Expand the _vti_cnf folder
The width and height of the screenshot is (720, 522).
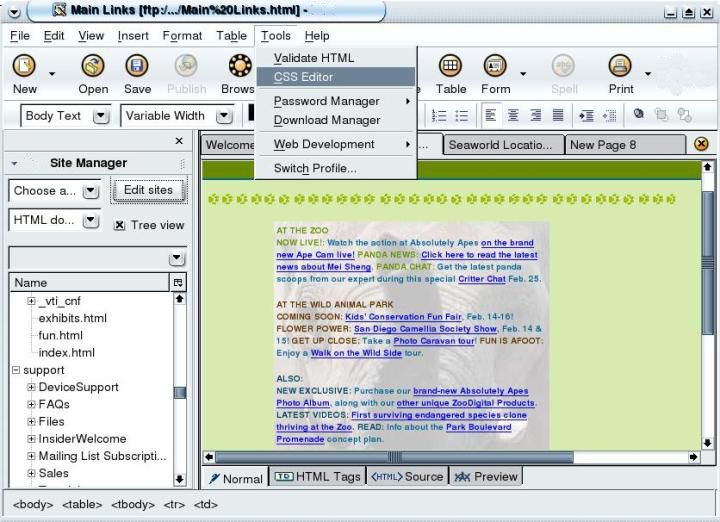point(31,301)
